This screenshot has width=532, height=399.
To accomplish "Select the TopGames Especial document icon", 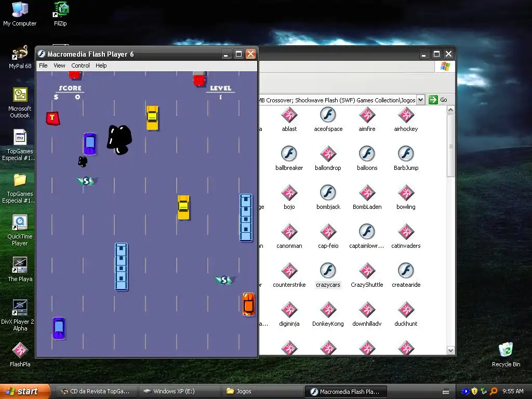I will [x=20, y=138].
